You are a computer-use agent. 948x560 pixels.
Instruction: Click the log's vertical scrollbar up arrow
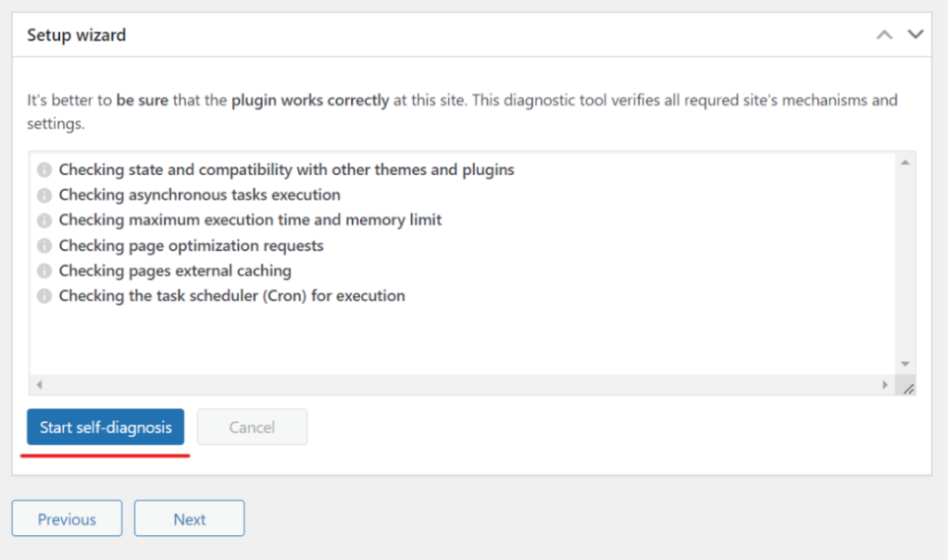(x=905, y=162)
